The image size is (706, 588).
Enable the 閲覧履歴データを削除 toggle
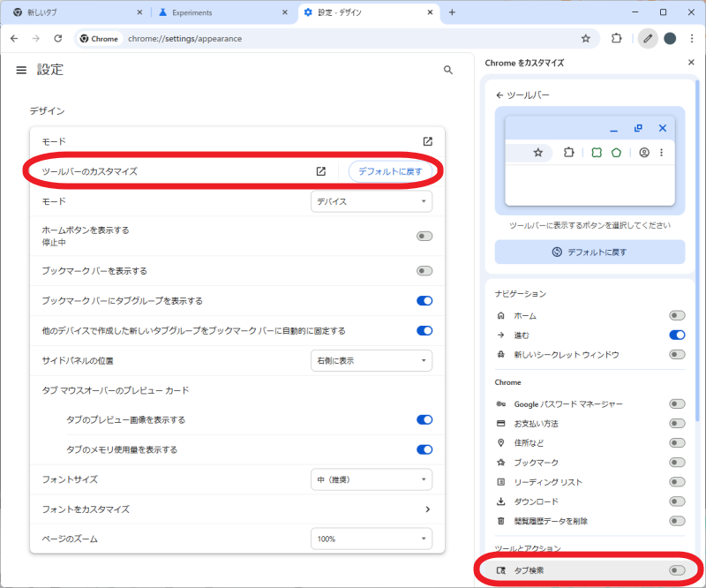[677, 521]
